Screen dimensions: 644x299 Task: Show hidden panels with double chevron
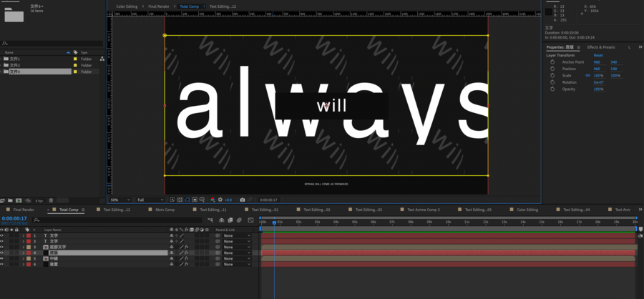pos(640,47)
